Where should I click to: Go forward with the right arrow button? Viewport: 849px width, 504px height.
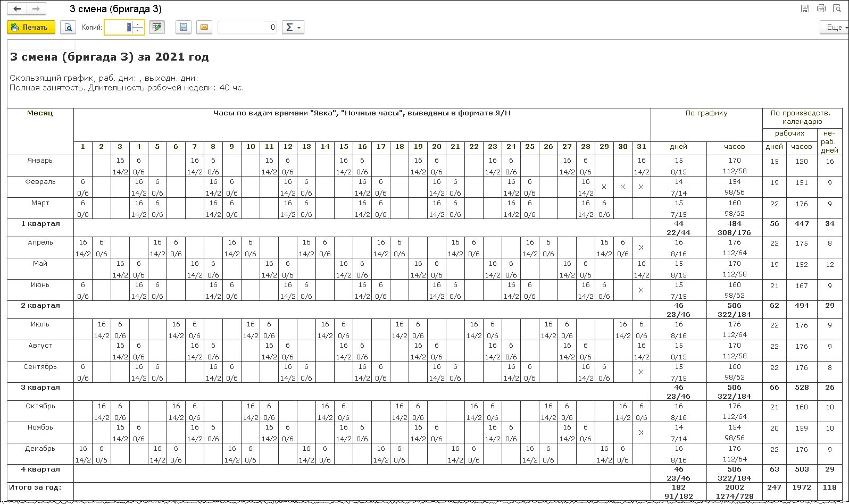coord(36,9)
